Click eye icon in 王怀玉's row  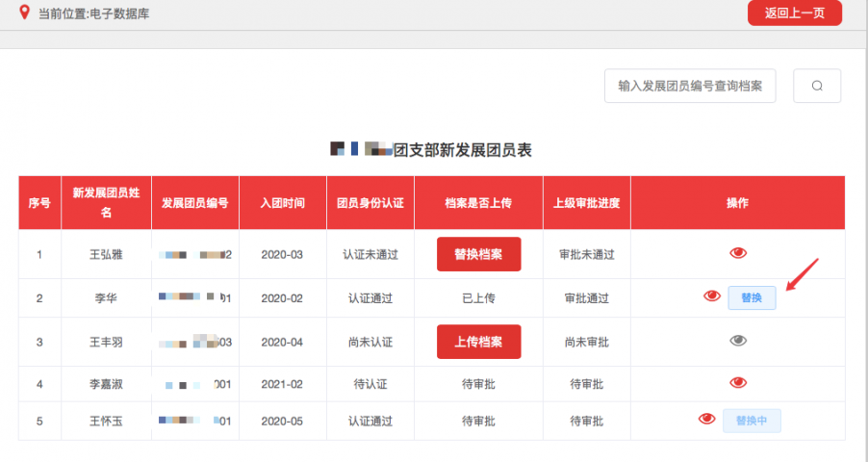[x=707, y=420]
